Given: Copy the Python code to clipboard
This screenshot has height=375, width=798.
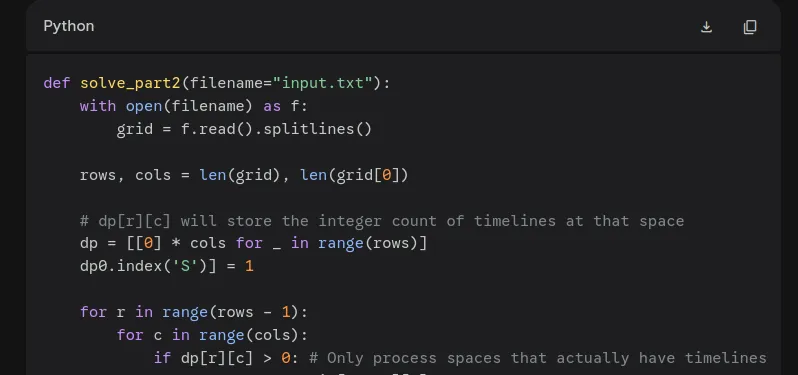Looking at the screenshot, I should pyautogui.click(x=750, y=27).
